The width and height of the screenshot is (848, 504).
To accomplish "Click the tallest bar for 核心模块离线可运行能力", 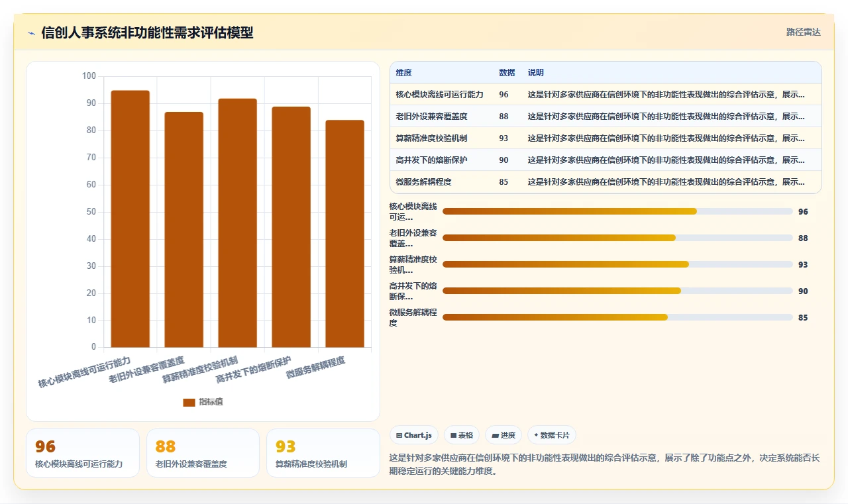I will click(x=131, y=219).
